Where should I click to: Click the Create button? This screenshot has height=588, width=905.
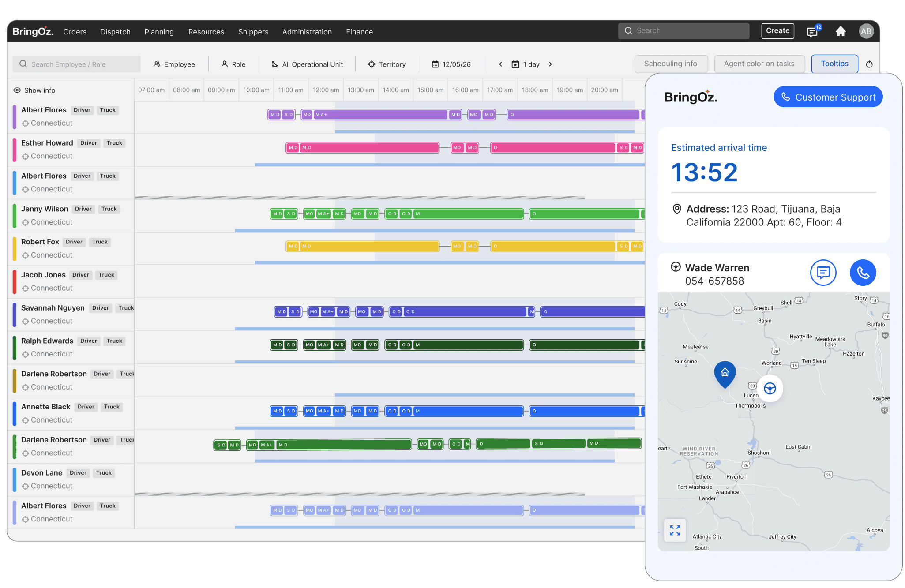777,31
